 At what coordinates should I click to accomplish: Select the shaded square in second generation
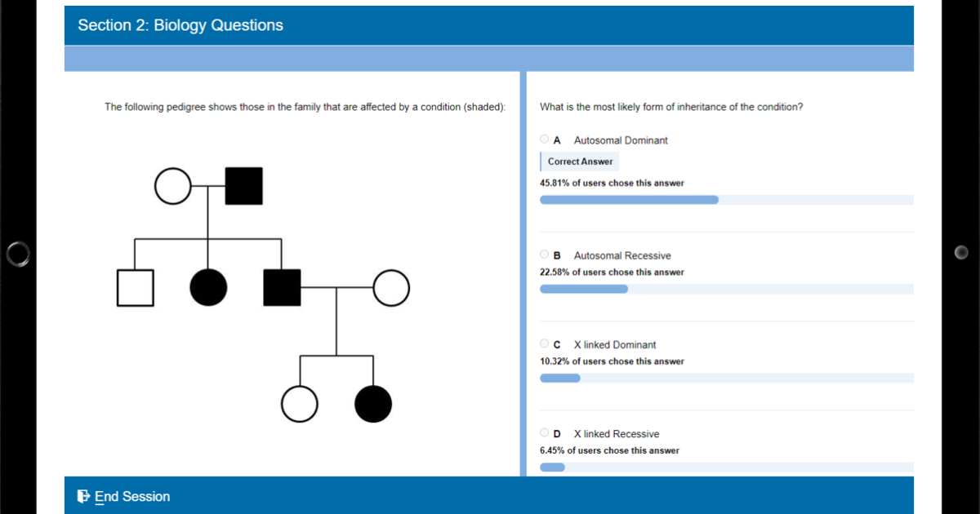282,288
